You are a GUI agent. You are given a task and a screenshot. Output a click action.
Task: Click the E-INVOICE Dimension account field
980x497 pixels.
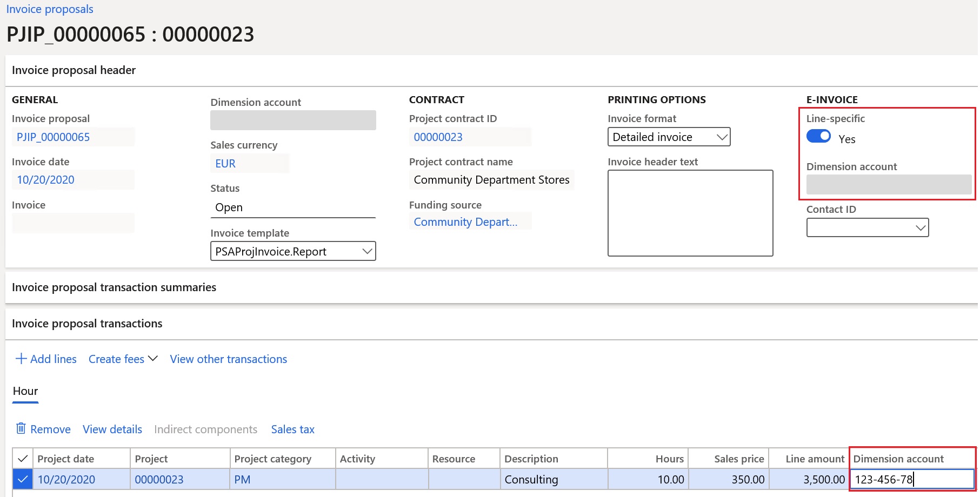tap(889, 185)
